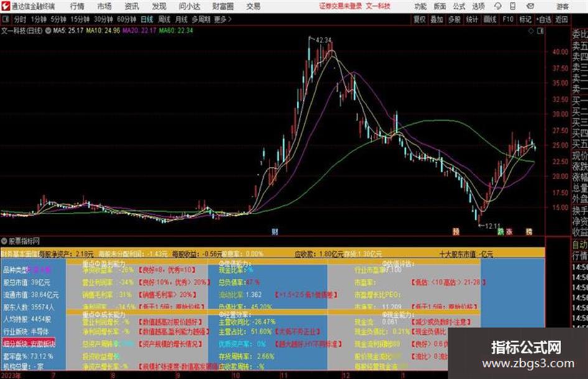Click the mobile phone icon in top bar

click(513, 6)
